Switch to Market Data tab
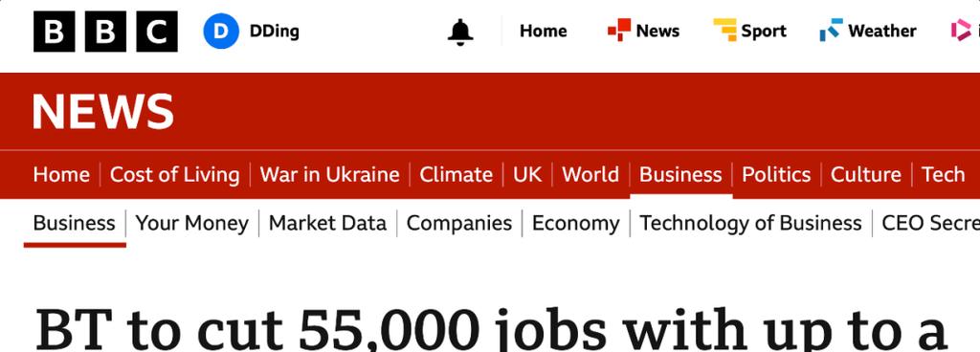The height and width of the screenshot is (352, 980). tap(327, 224)
